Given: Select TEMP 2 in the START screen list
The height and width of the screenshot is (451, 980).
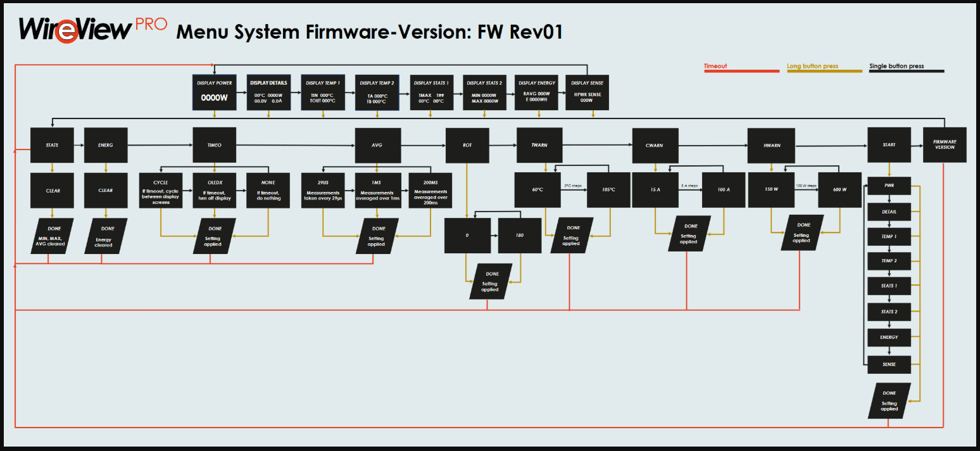Looking at the screenshot, I should coord(889,261).
